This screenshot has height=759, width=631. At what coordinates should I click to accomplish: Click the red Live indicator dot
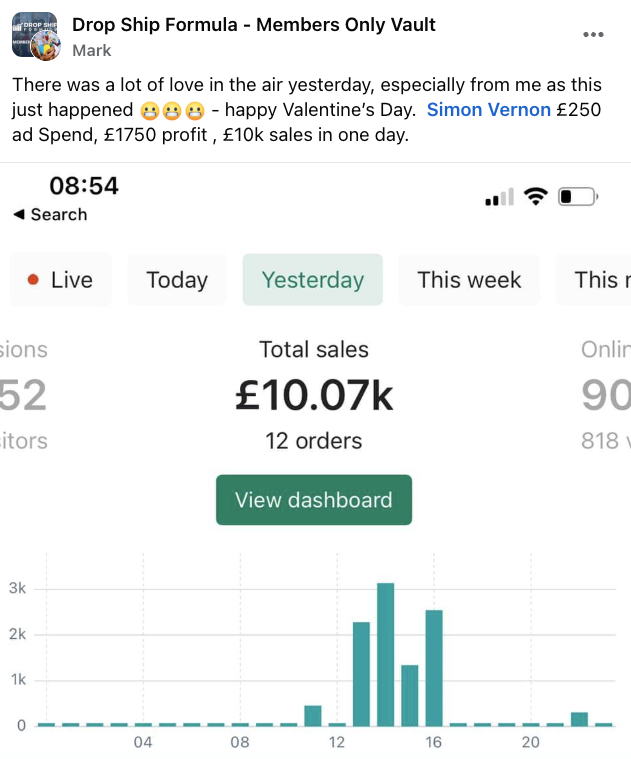pyautogui.click(x=33, y=279)
